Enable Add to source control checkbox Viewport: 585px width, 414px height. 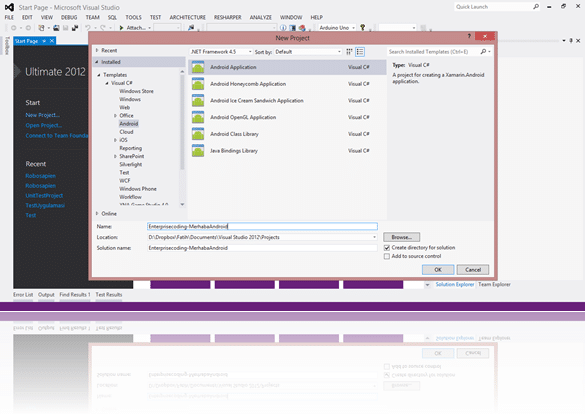pyautogui.click(x=387, y=256)
